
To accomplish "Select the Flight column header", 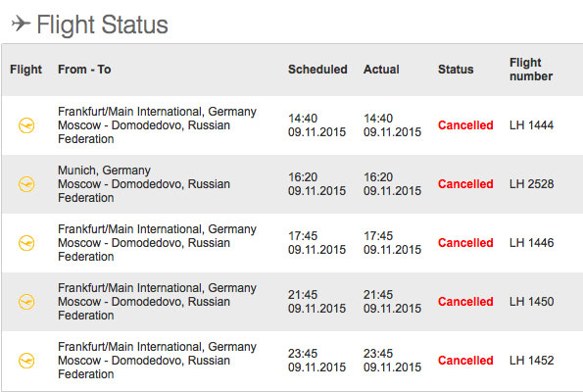I will pyautogui.click(x=26, y=70).
